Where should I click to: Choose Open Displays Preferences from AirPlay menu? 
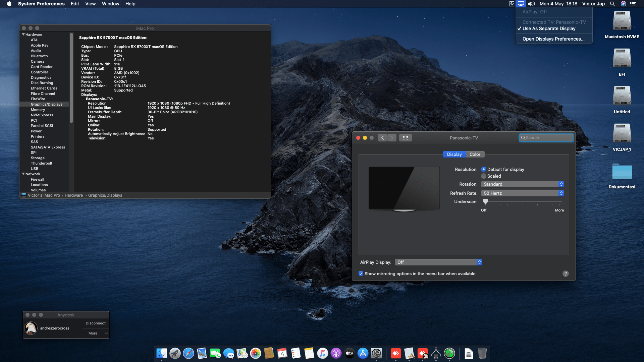click(554, 39)
